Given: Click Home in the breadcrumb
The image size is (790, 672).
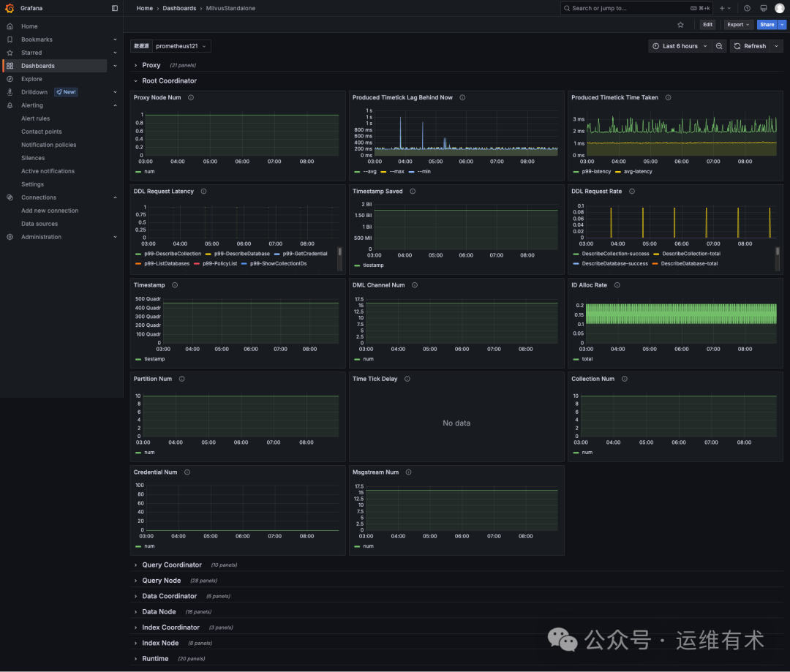Looking at the screenshot, I should pos(144,8).
